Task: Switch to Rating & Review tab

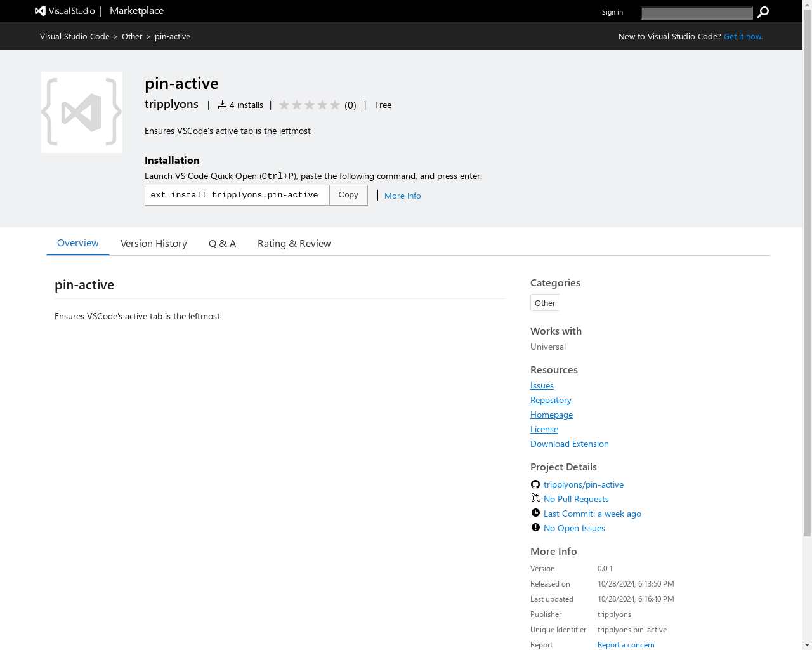Action: (x=294, y=244)
